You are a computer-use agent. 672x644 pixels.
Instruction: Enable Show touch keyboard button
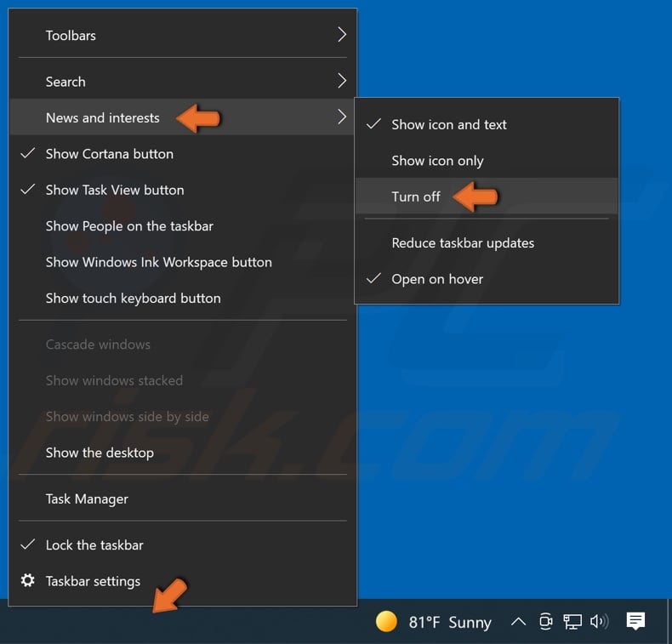click(183, 299)
